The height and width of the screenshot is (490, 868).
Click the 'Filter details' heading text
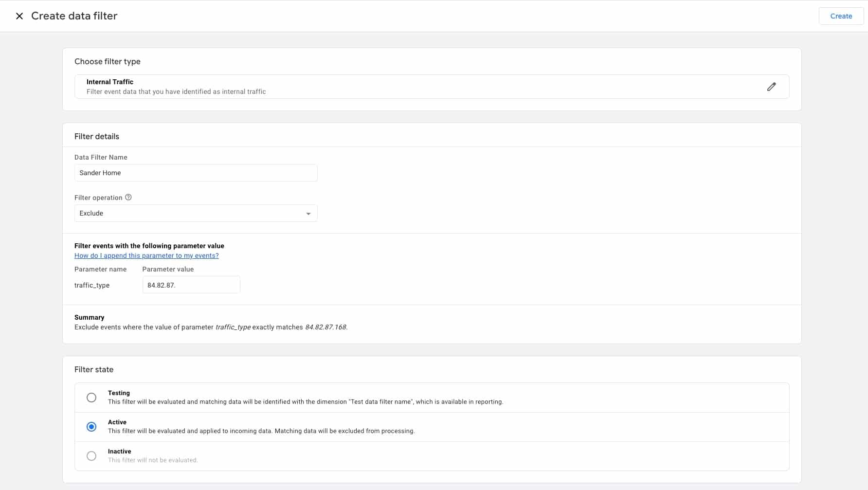tap(97, 136)
